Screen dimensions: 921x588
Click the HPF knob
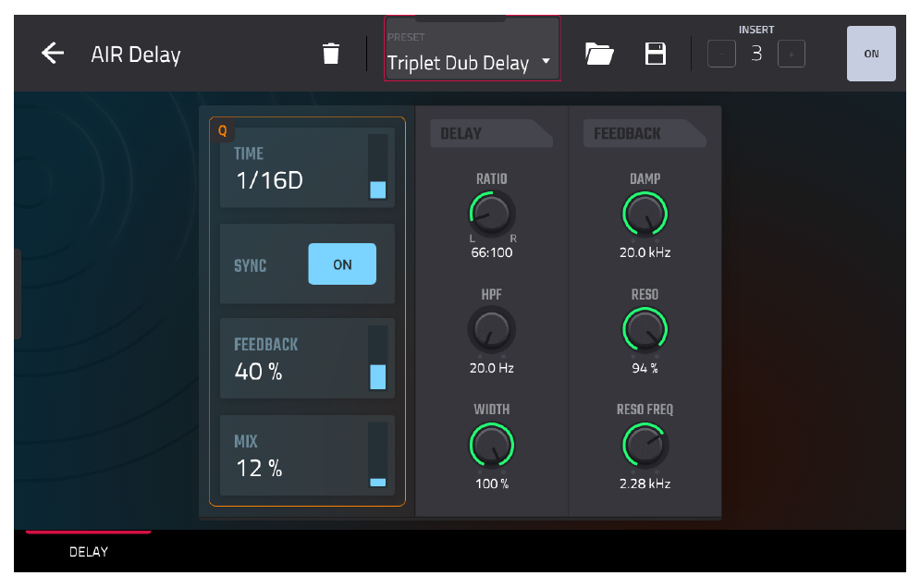tap(492, 329)
